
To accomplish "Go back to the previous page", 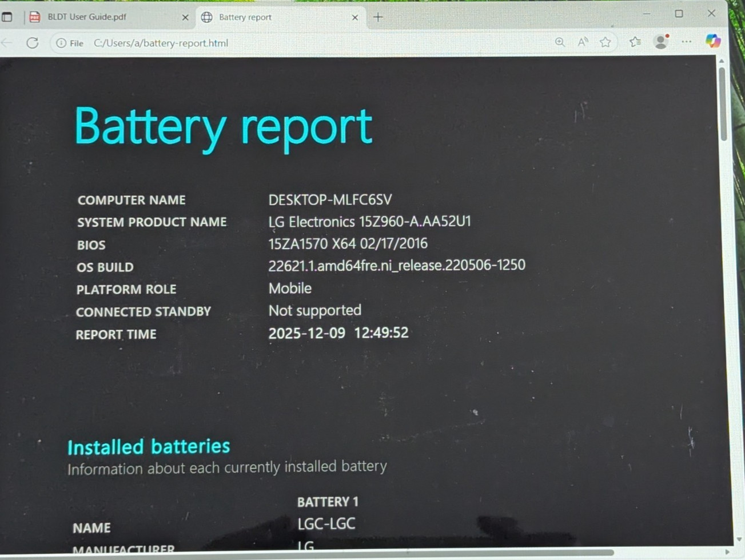I will (7, 43).
